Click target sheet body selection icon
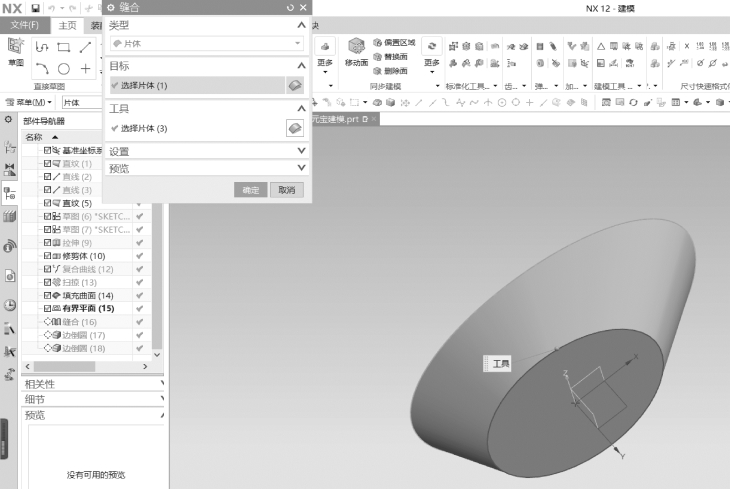The height and width of the screenshot is (489, 730). (295, 86)
